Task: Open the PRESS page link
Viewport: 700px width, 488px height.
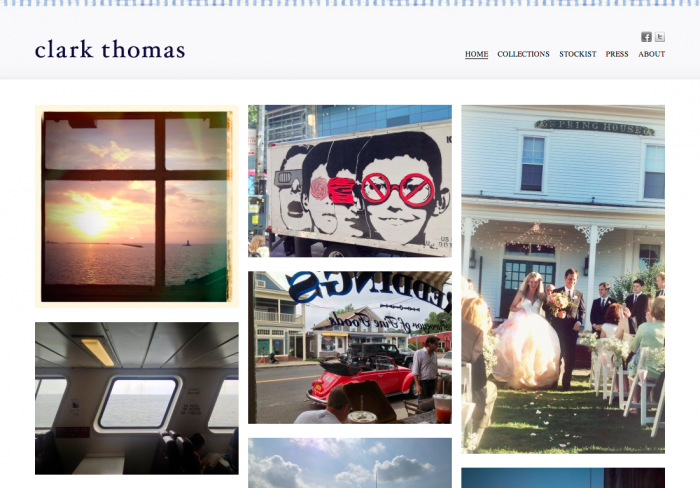Action: coord(617,54)
